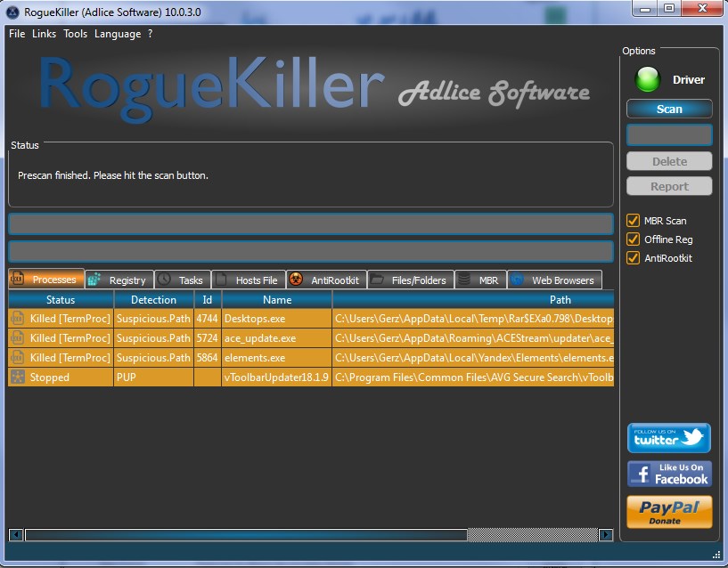Viewport: 728px width, 568px height.
Task: Open the File menu
Action: [x=17, y=34]
